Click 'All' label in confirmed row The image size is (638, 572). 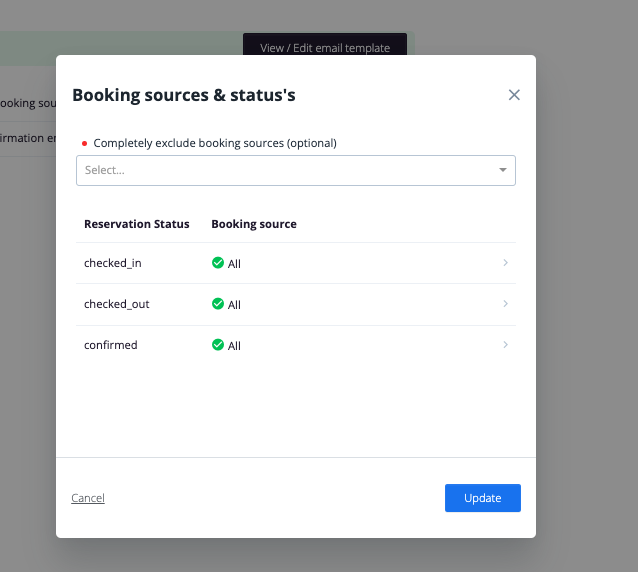tap(234, 346)
